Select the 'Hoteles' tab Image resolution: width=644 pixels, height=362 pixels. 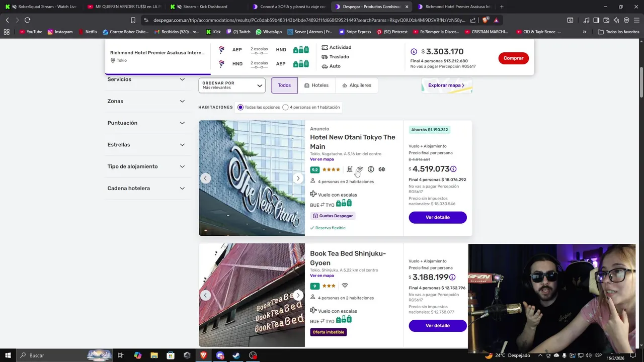click(x=316, y=85)
